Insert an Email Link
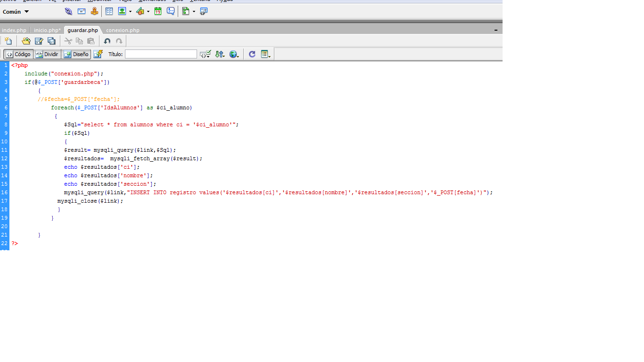The height and width of the screenshot is (362, 644). point(82,11)
